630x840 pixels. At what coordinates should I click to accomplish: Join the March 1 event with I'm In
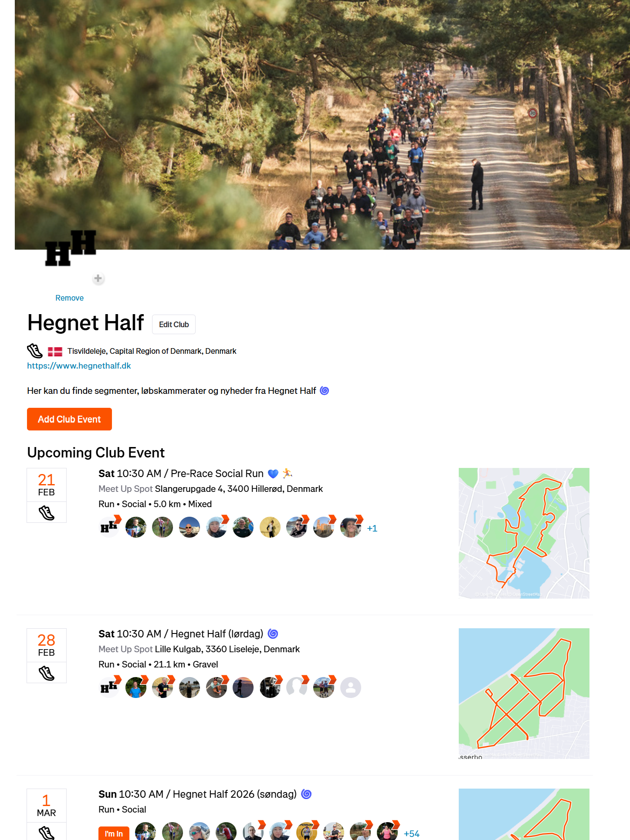[114, 833]
